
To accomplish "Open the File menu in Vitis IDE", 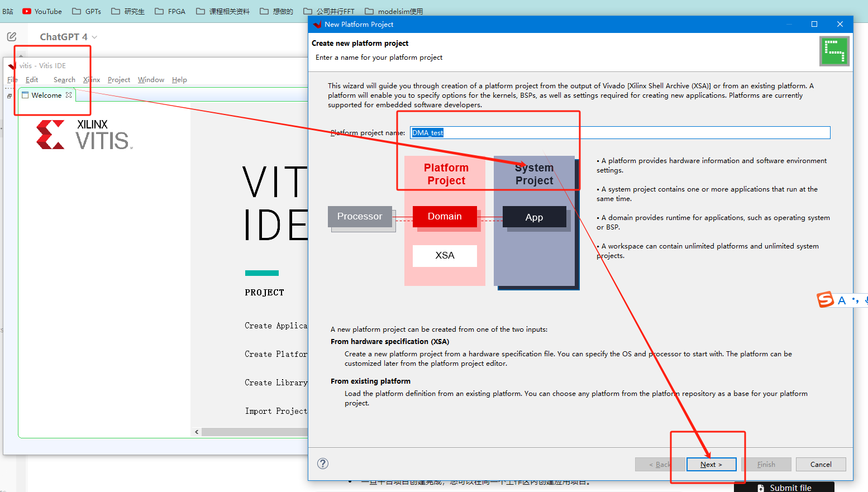I will pos(12,80).
